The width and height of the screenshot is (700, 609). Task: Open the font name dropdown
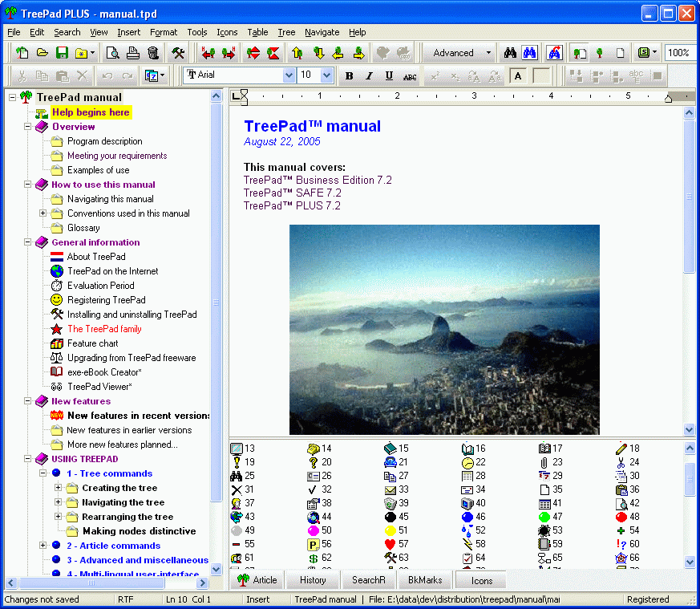pos(289,75)
